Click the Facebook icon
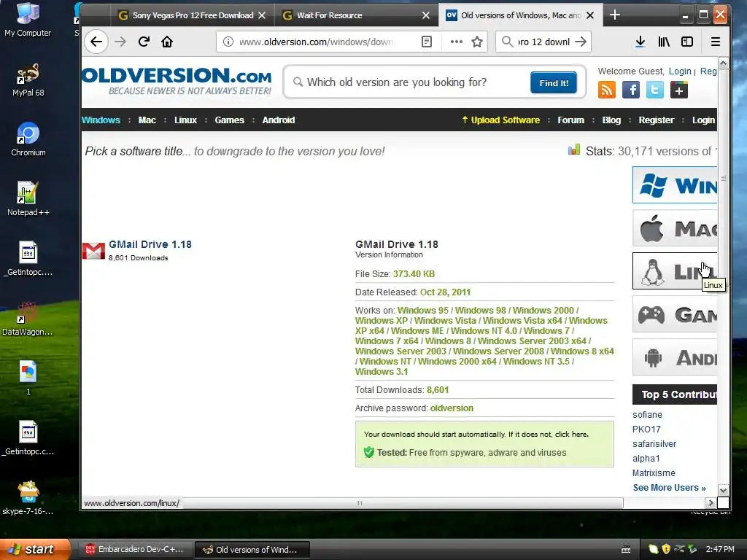The width and height of the screenshot is (747, 560). point(631,90)
